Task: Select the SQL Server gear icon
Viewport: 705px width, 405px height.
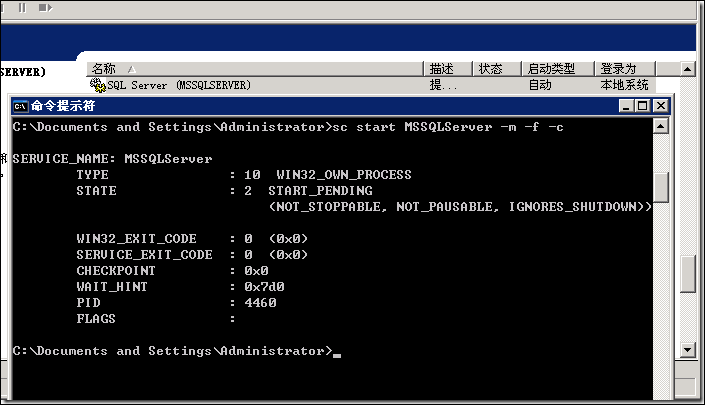Action: tap(98, 85)
